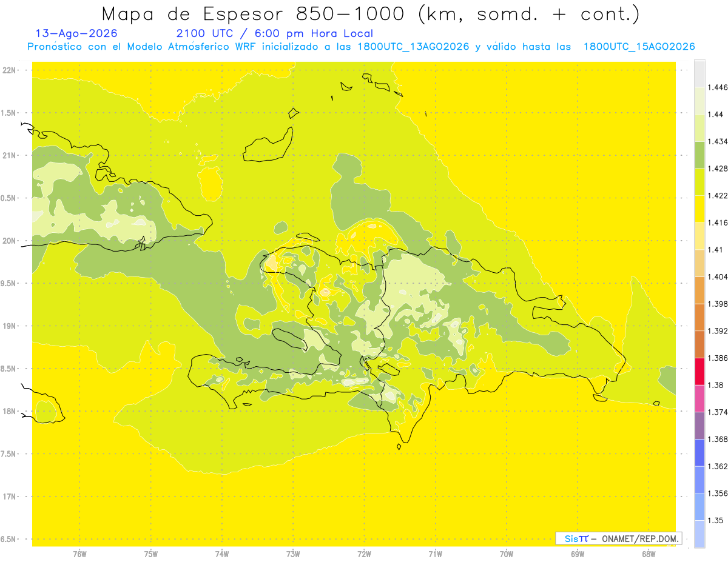The image size is (728, 562).
Task: Click the legend value '1.434'
Action: coord(718,141)
